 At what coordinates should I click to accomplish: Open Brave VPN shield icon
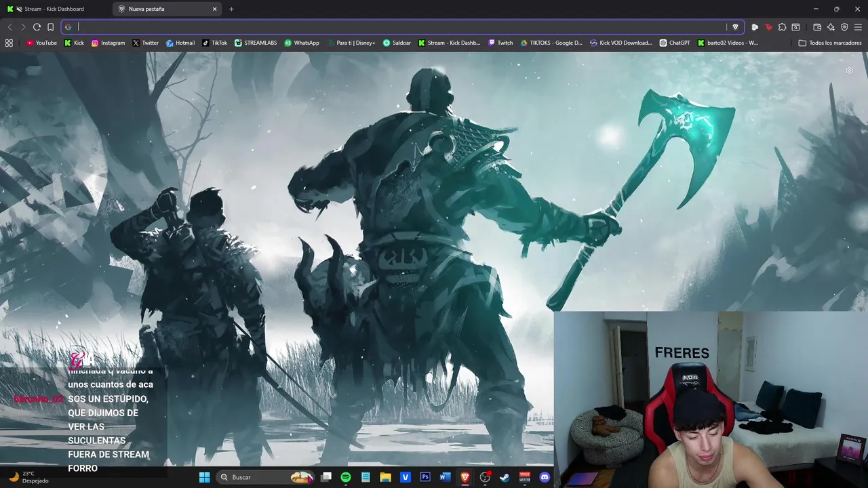[x=844, y=27]
